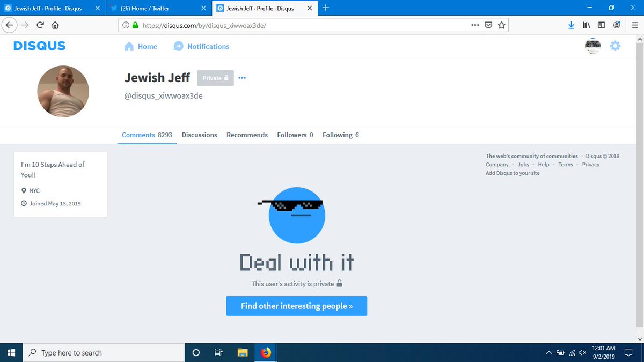The width and height of the screenshot is (644, 362).
Task: Open the Help footer link
Action: [544, 165]
